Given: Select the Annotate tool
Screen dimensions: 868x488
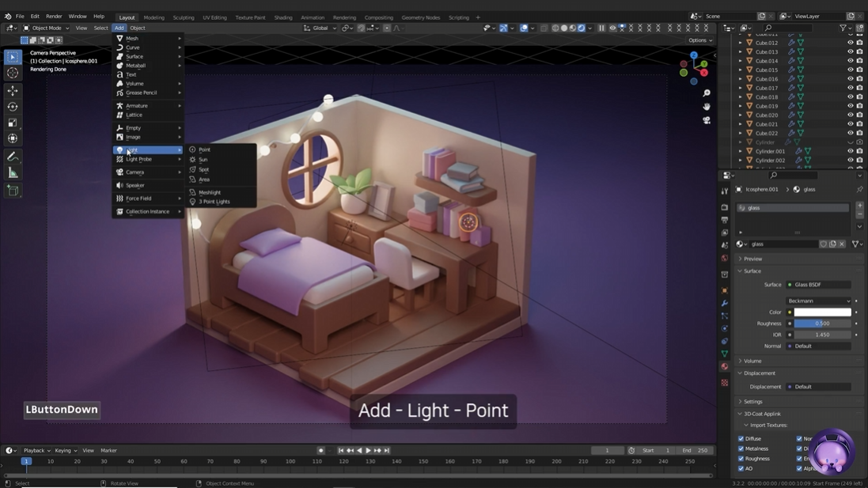Looking at the screenshot, I should coord(13,157).
